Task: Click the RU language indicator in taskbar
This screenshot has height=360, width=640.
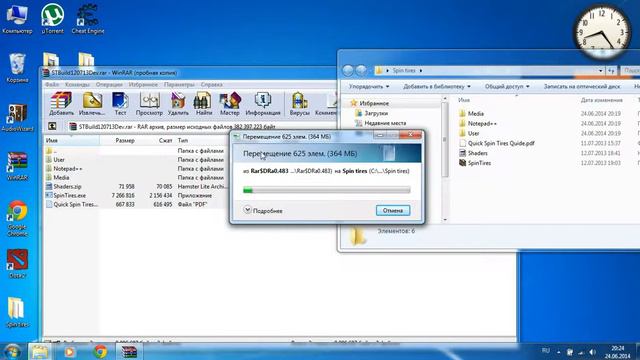Action: coord(546,351)
